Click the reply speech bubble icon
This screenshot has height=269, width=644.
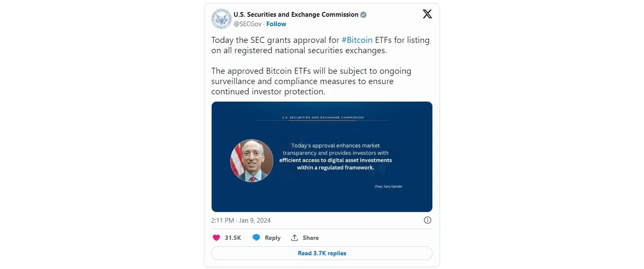(x=256, y=238)
